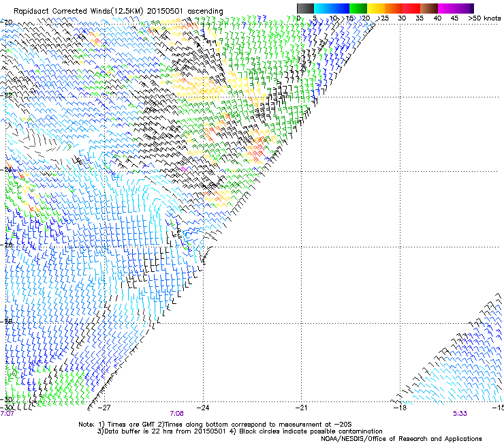Click the '>50 knots' legend label

point(484,18)
